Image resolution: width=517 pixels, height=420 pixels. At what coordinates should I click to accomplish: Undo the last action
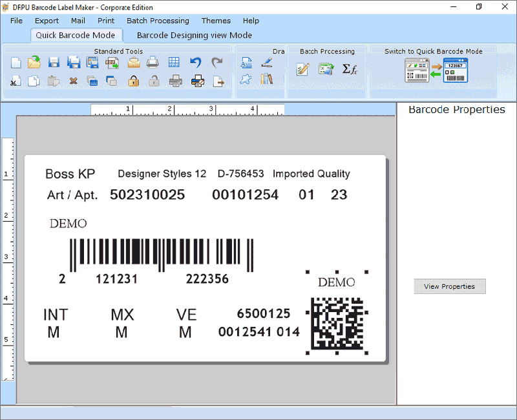pos(194,62)
